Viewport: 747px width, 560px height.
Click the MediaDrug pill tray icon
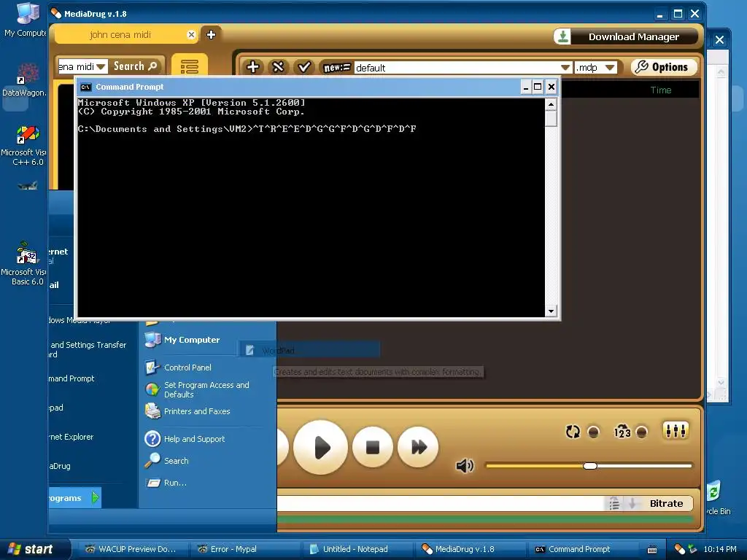pyautogui.click(x=679, y=549)
